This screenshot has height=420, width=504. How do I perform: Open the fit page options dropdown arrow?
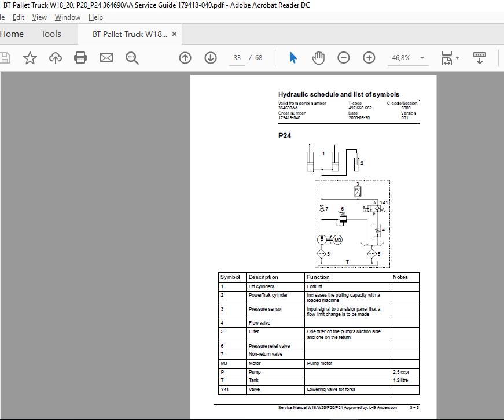pos(457,58)
